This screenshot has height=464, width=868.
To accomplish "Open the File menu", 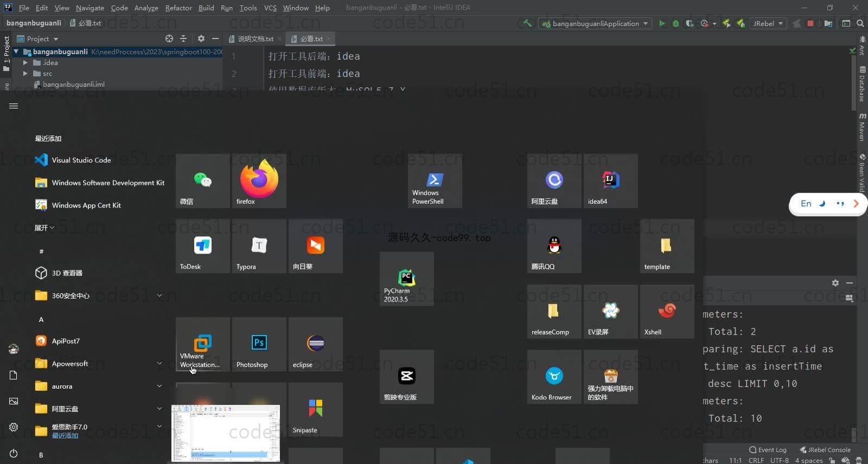I will pos(24,8).
